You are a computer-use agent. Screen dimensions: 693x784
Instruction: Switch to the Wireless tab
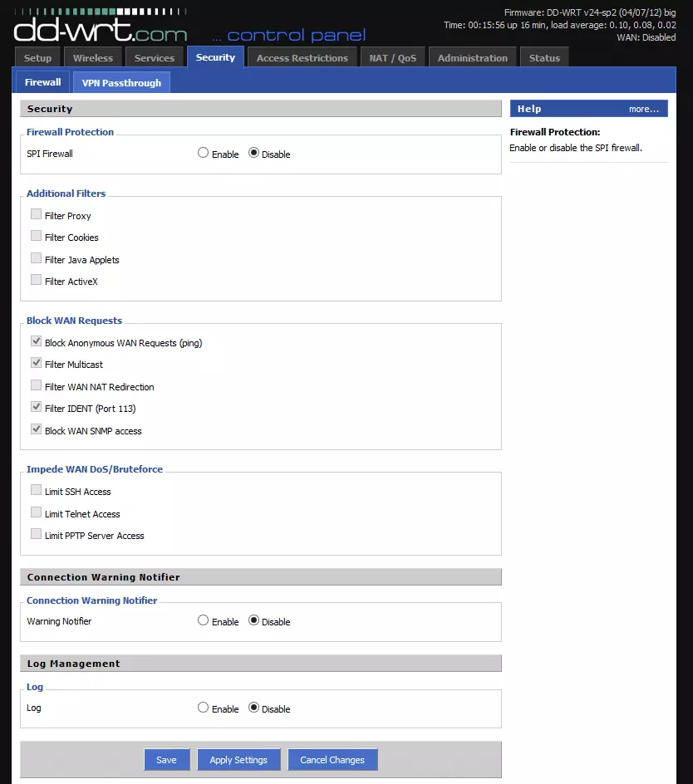pyautogui.click(x=93, y=58)
